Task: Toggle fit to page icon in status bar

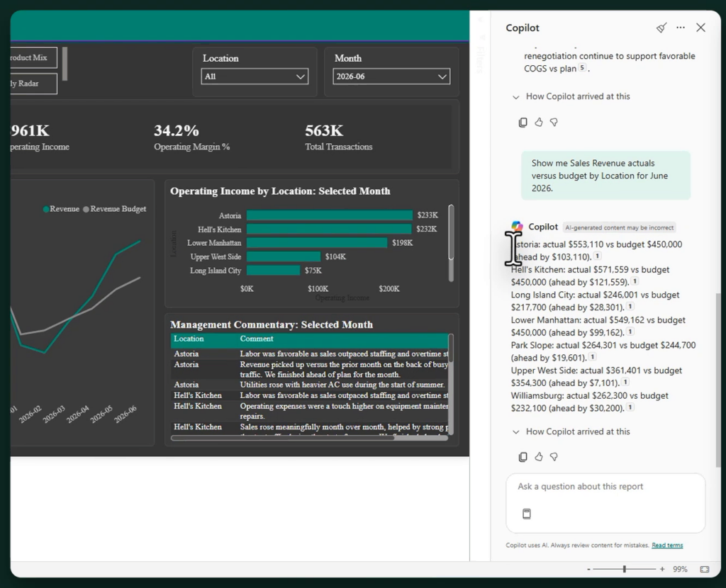Action: (x=704, y=570)
